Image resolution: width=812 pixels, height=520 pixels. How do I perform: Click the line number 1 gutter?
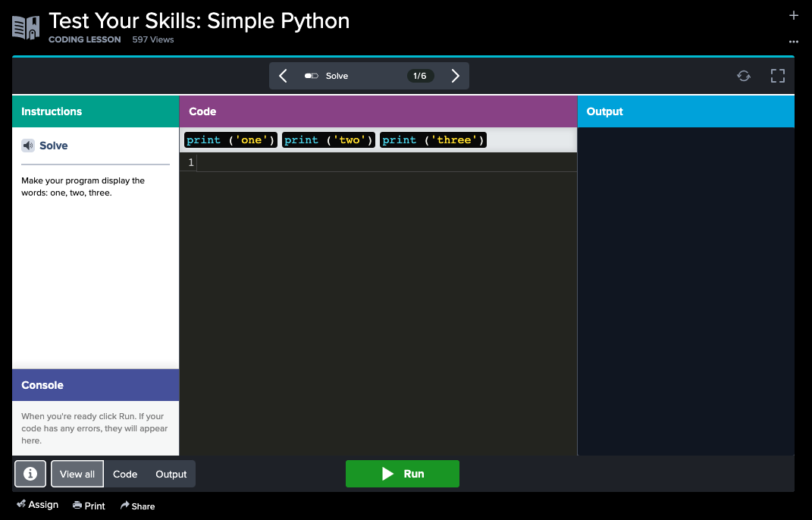tap(190, 163)
